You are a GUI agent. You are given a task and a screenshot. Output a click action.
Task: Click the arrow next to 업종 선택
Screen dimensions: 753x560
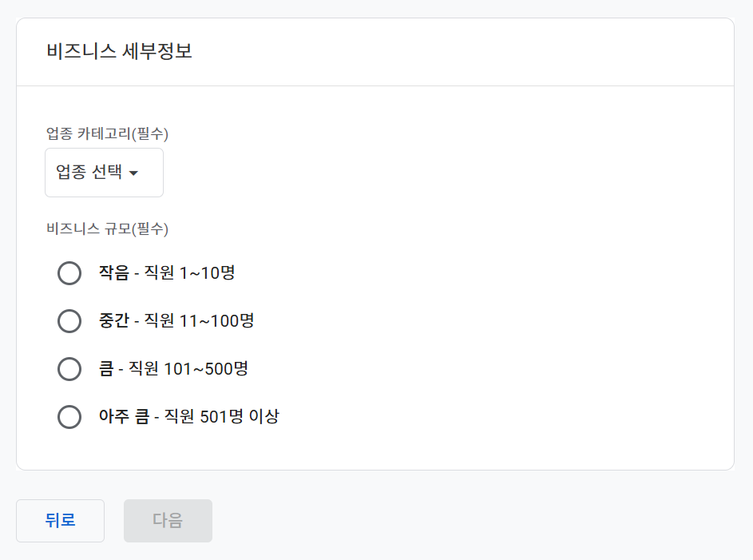pyautogui.click(x=133, y=173)
